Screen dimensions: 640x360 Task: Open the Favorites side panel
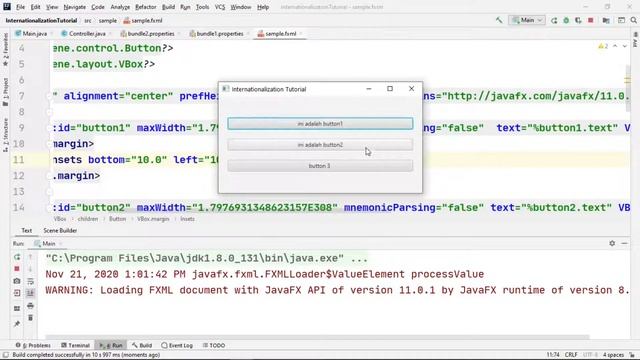click(x=5, y=50)
